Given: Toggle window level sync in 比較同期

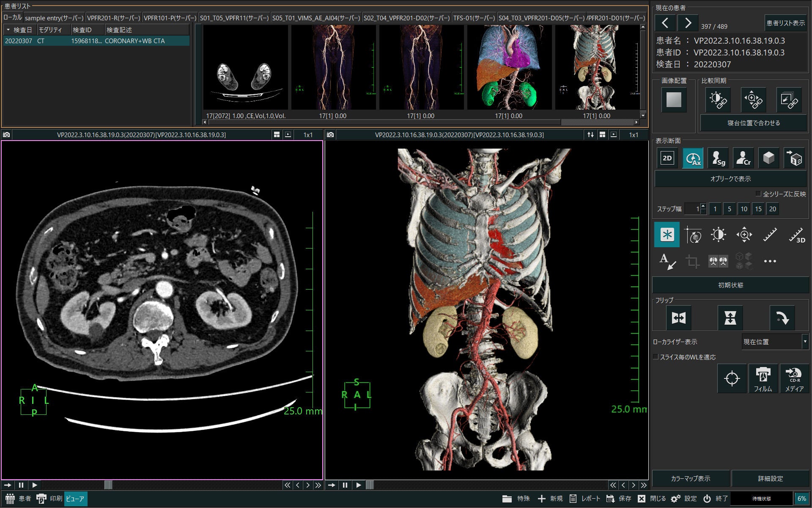Looking at the screenshot, I should [x=717, y=100].
